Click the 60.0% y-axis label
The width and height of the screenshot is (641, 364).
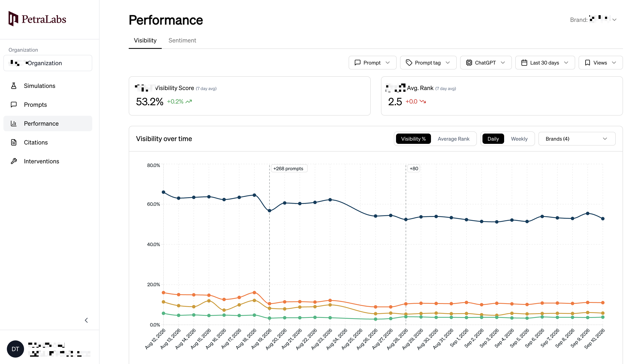153,204
